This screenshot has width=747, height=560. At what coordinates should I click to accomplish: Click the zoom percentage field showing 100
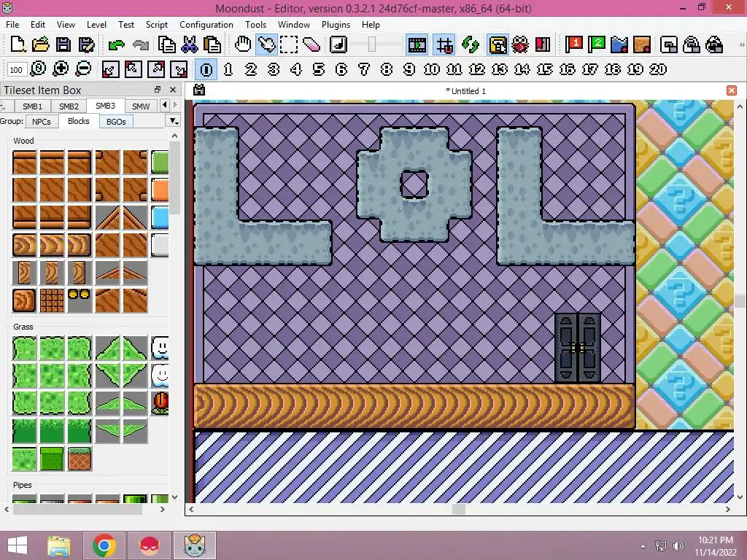(x=16, y=69)
